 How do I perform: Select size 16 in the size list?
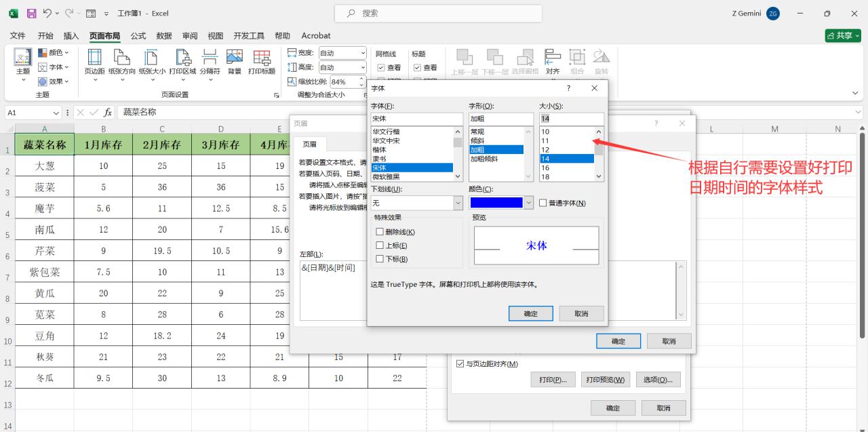tap(567, 168)
